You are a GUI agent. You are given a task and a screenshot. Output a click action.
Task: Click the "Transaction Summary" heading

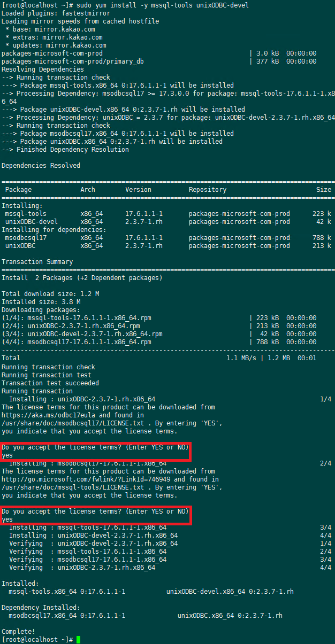[x=37, y=262]
